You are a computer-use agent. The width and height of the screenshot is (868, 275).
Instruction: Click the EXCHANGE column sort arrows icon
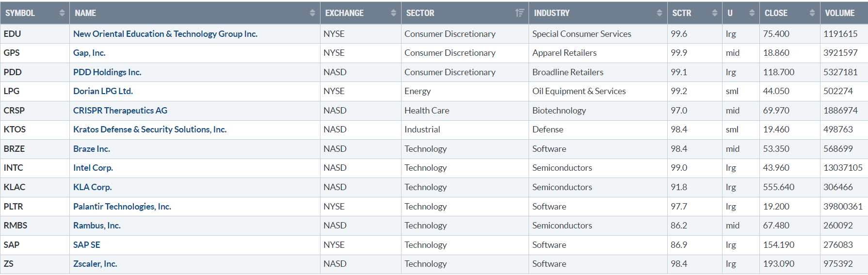tap(393, 13)
